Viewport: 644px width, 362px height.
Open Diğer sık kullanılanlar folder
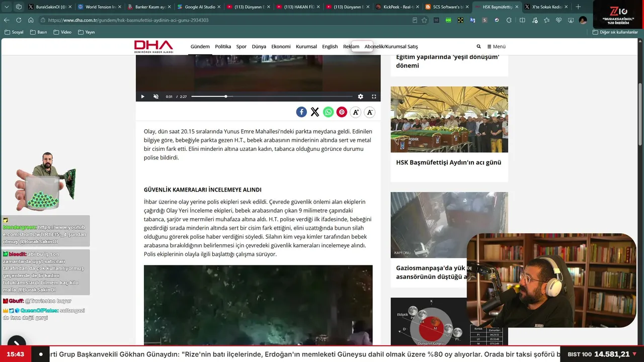(615, 32)
